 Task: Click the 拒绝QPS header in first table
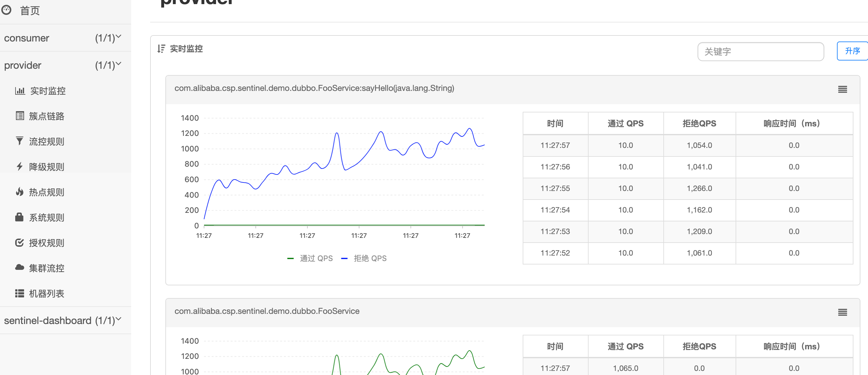pyautogui.click(x=699, y=124)
